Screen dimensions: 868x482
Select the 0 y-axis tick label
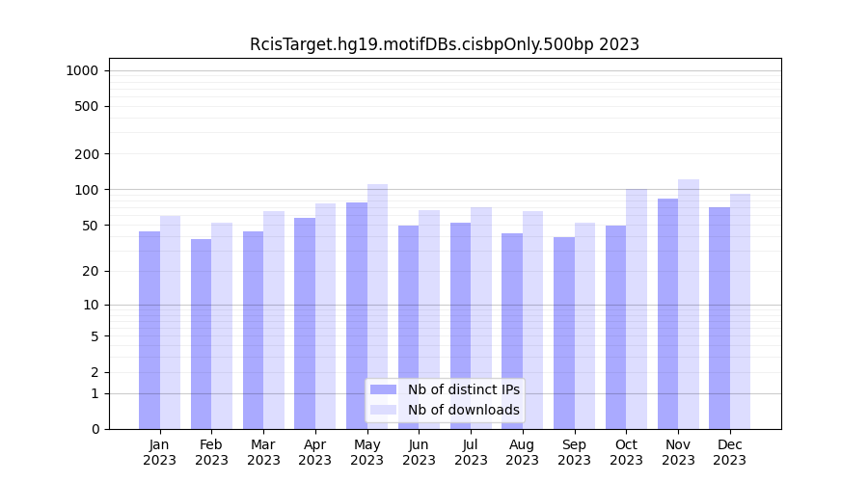point(95,429)
